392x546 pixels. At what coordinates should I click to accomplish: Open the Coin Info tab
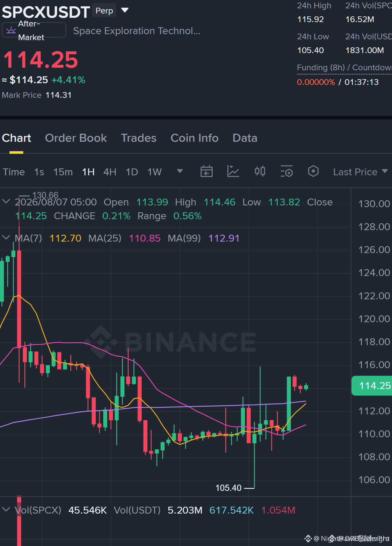pos(195,138)
